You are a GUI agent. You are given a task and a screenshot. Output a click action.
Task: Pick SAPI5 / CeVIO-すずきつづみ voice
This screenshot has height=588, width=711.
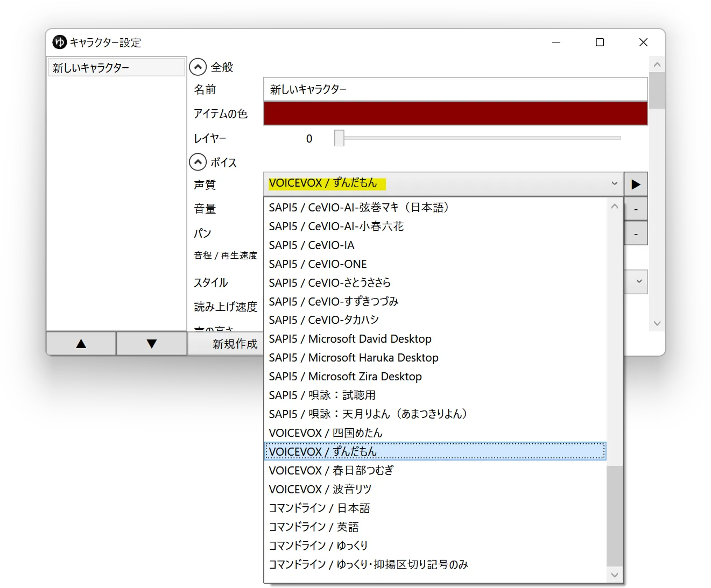435,301
